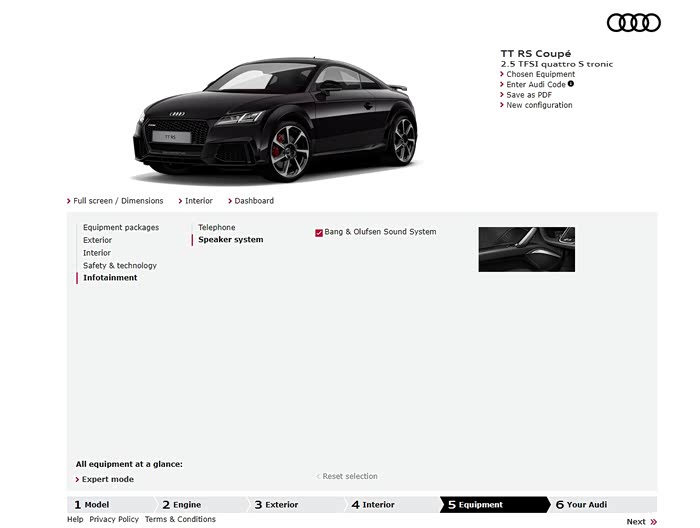
Task: Show the Dashboard view
Action: pyautogui.click(x=254, y=201)
